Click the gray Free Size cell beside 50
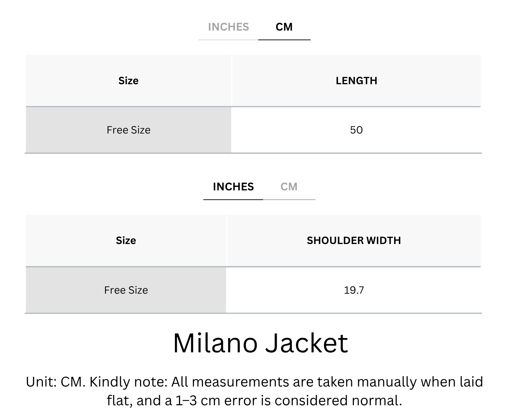The width and height of the screenshot is (509, 420). 129,130
